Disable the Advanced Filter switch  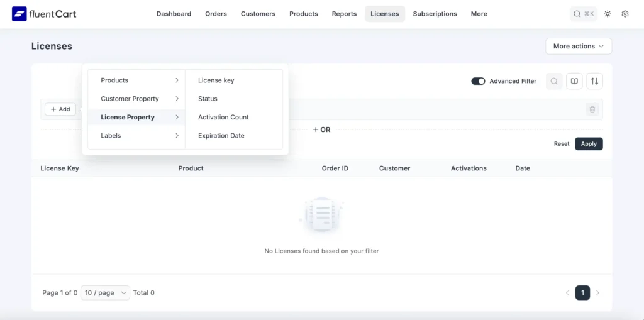coord(478,81)
